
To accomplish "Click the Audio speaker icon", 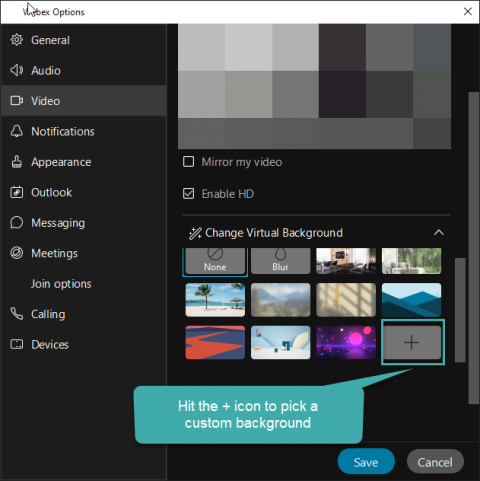I will pos(16,70).
